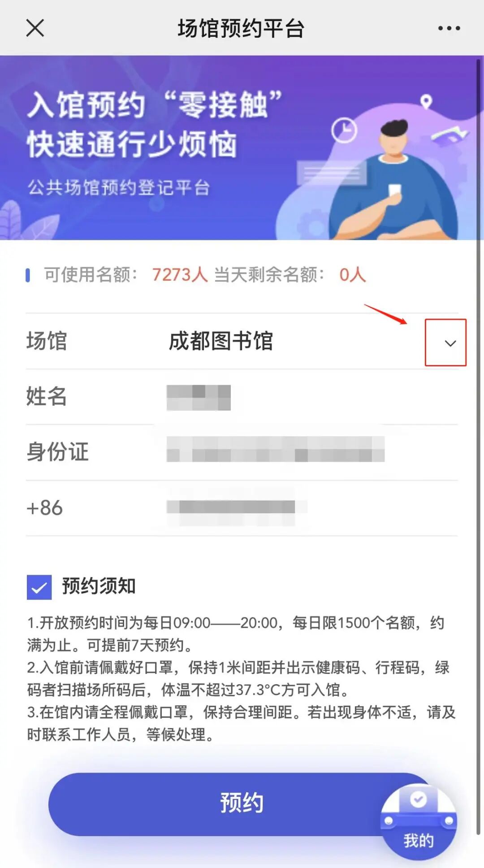Expand the 场馆 venue dropdown chevron
The image size is (484, 868).
[x=450, y=343]
